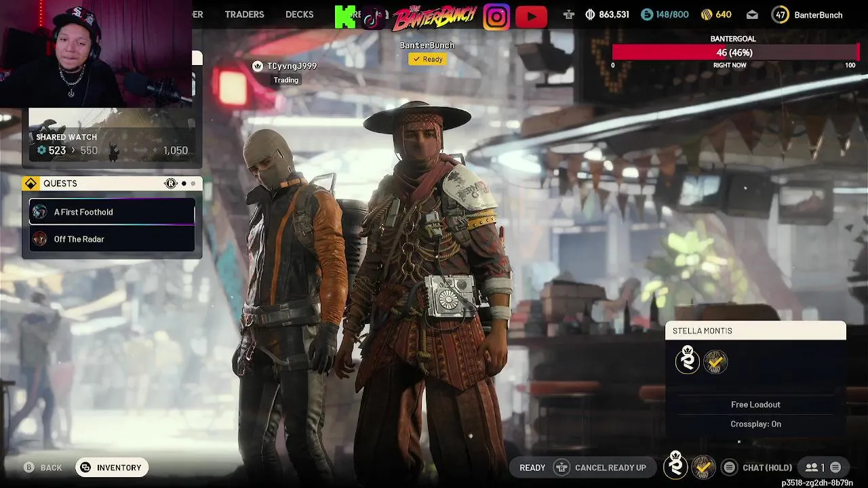The width and height of the screenshot is (868, 488).
Task: Click the Trading status under TCyvngJ999
Action: (x=285, y=80)
